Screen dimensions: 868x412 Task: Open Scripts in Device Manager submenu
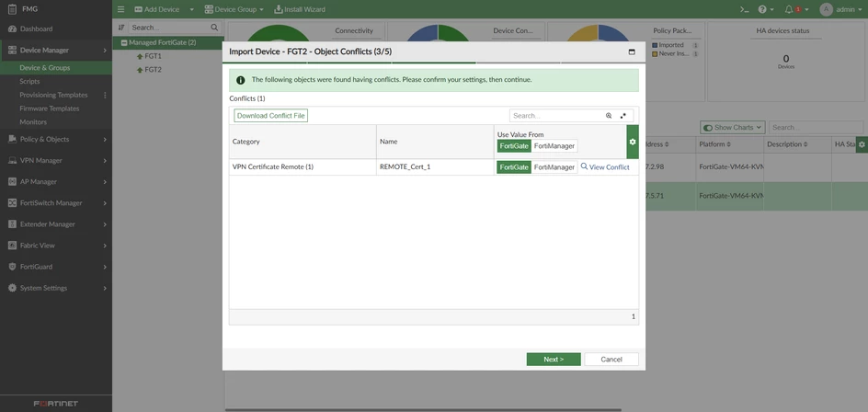coord(29,82)
